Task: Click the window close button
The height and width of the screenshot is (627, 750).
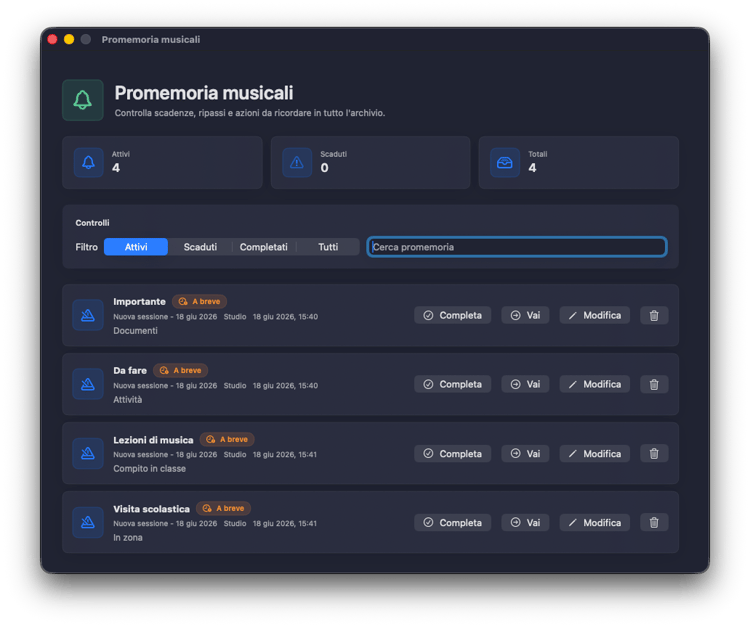Action: tap(53, 39)
